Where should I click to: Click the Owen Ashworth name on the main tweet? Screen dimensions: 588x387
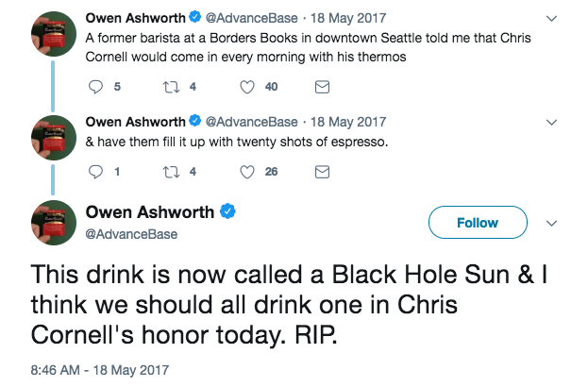pos(150,211)
